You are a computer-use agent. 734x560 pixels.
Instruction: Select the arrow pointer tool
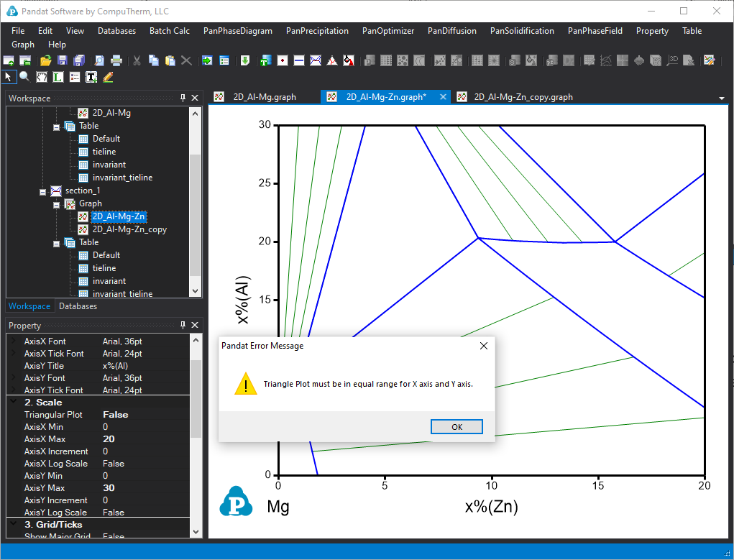coord(9,77)
